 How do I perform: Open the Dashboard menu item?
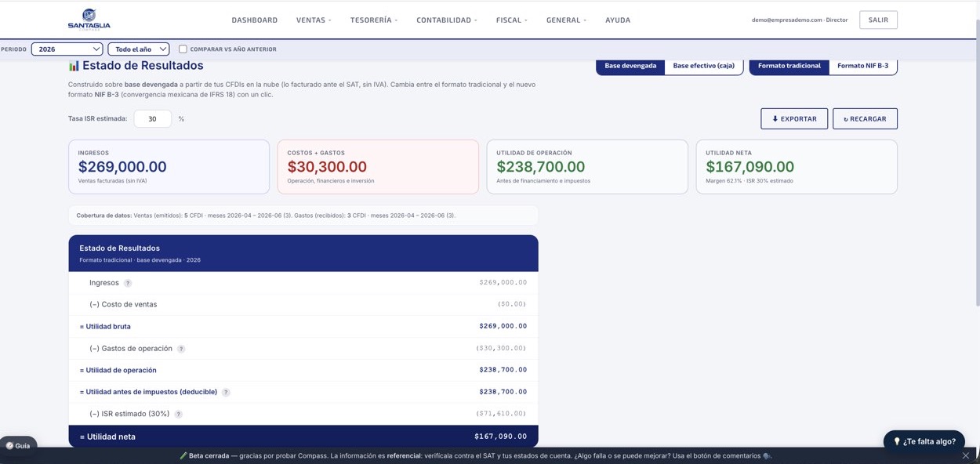[254, 20]
